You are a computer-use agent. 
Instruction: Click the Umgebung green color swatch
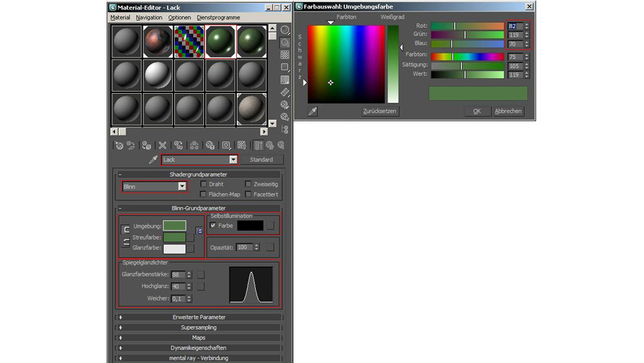(174, 226)
